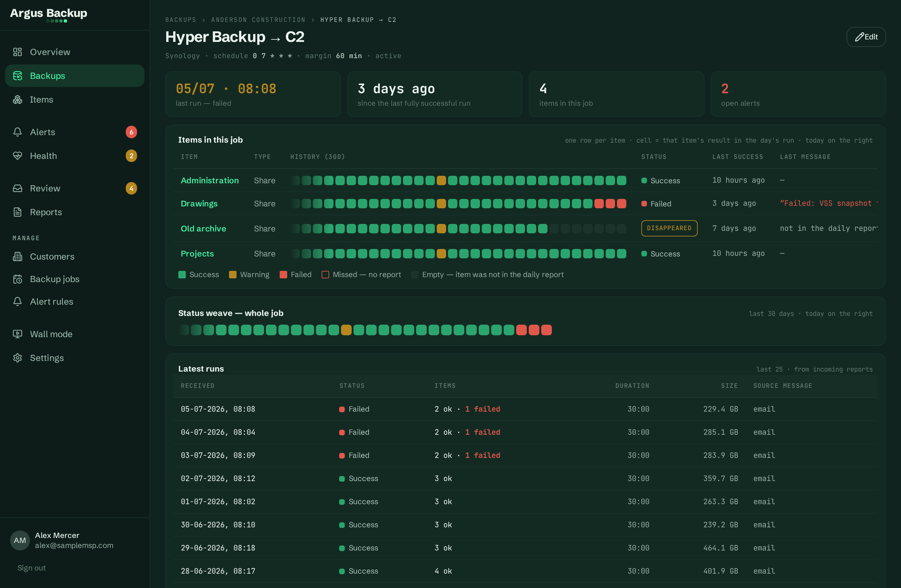This screenshot has width=901, height=588.
Task: Click the 359.7 GB size value
Action: 720,478
